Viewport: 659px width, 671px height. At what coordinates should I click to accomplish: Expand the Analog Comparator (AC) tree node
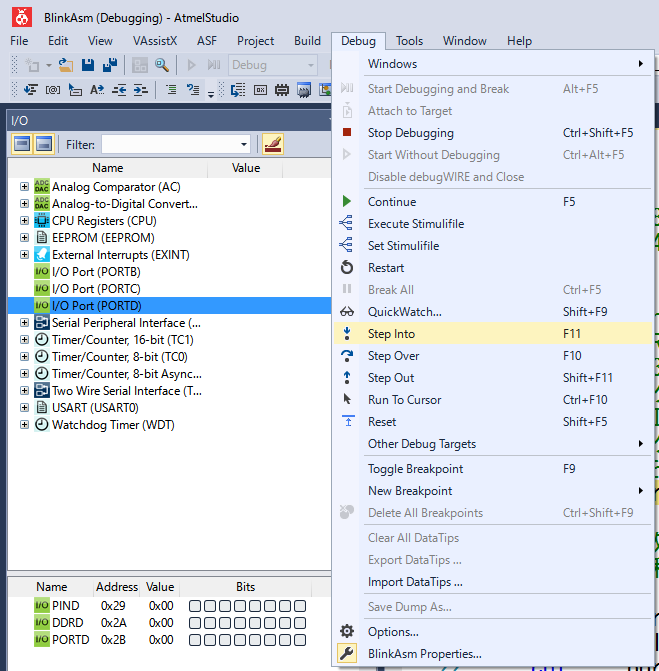(24, 187)
